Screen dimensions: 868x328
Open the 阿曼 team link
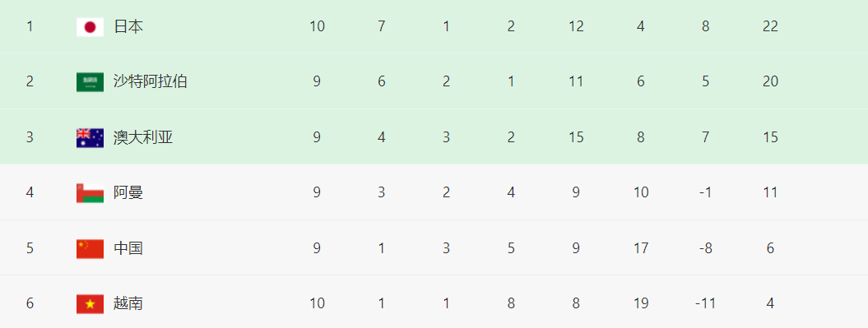point(128,192)
